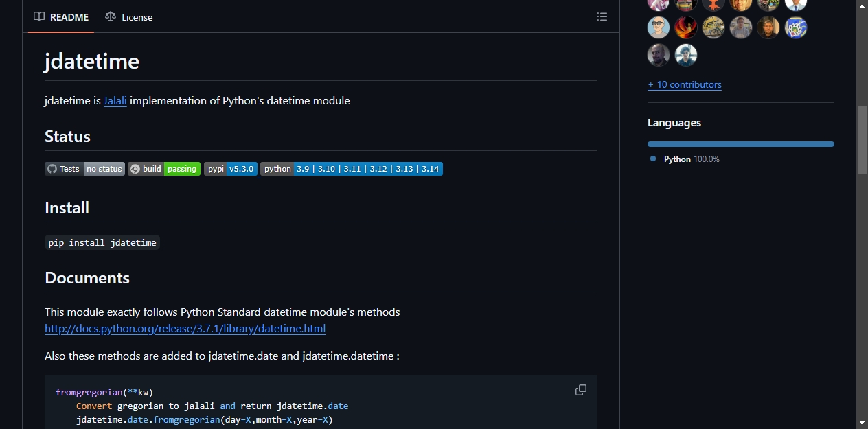Viewport: 868px width, 429px height.
Task: Click the page scrollbar up arrow
Action: click(x=862, y=5)
